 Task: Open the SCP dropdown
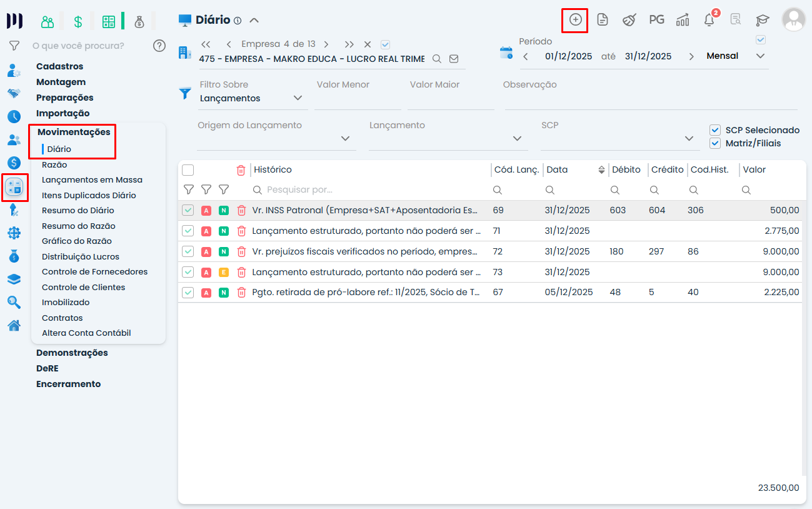coord(619,138)
